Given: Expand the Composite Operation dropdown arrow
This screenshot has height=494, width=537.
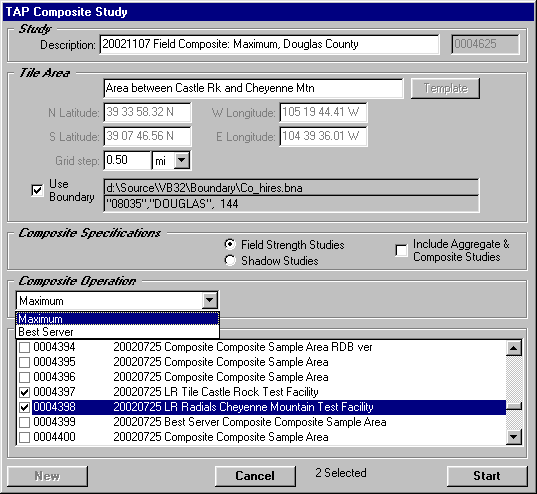Looking at the screenshot, I should 209,301.
